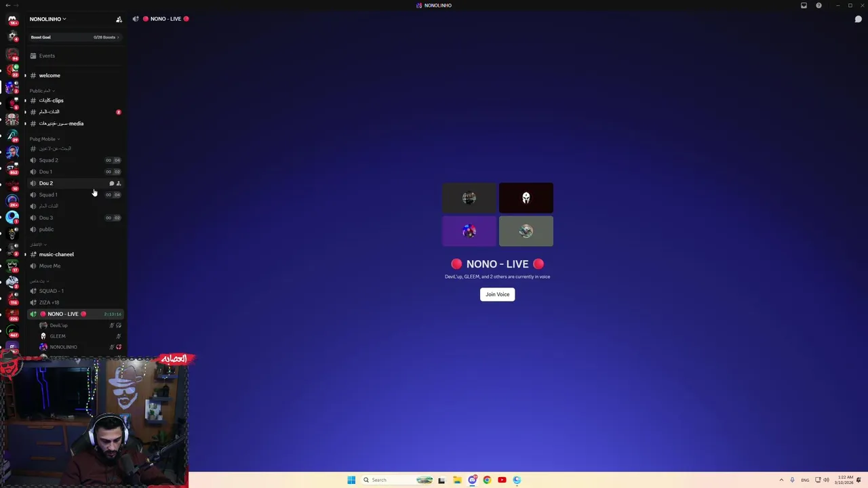868x488 pixels.
Task: Open the server icon with 467 badge
Action: (x=12, y=331)
